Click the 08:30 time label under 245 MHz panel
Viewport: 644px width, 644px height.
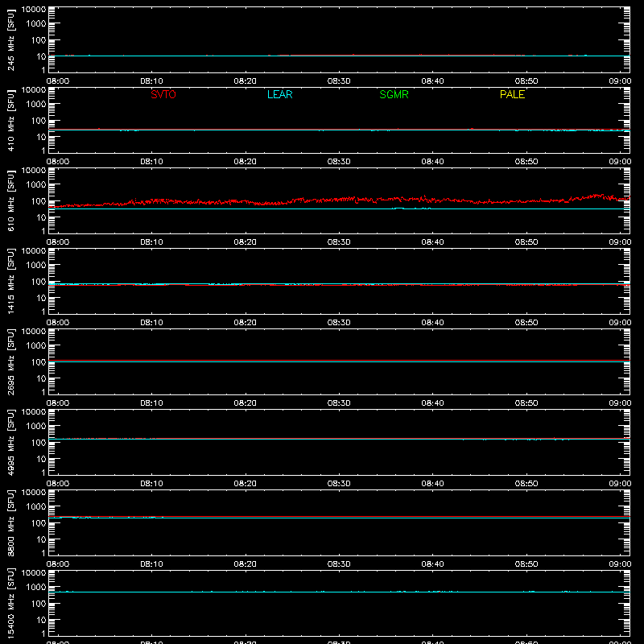[x=339, y=81]
